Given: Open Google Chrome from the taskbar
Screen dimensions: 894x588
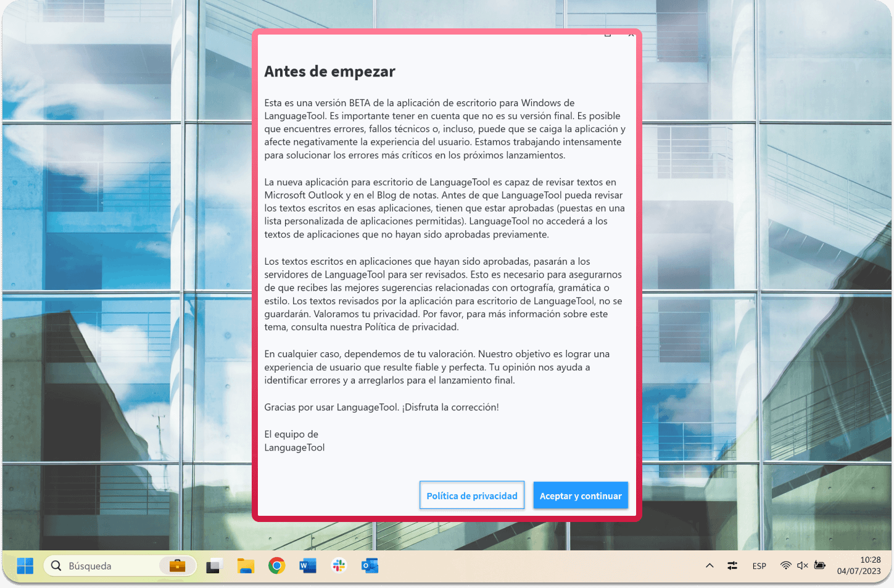Looking at the screenshot, I should coord(276,566).
